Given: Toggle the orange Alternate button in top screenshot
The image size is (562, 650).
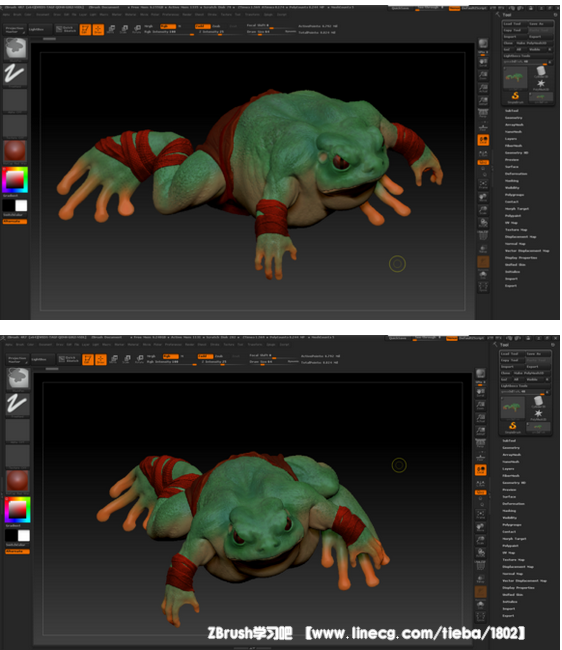Looking at the screenshot, I should [15, 222].
